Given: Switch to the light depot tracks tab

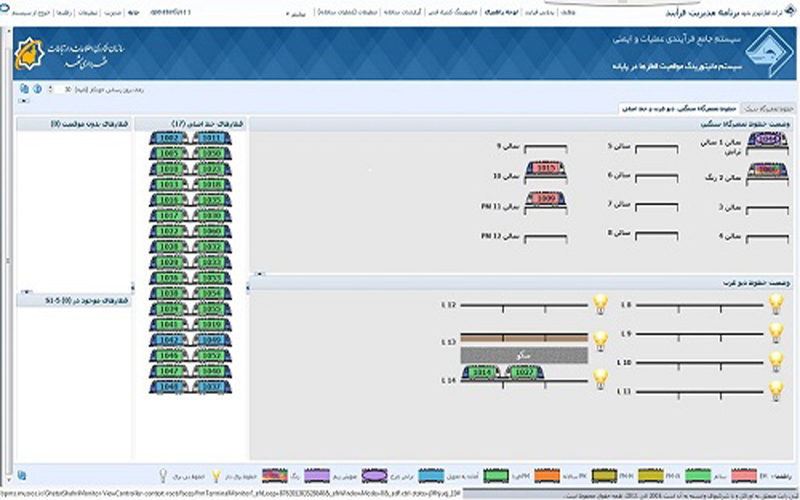Looking at the screenshot, I should pyautogui.click(x=770, y=105).
